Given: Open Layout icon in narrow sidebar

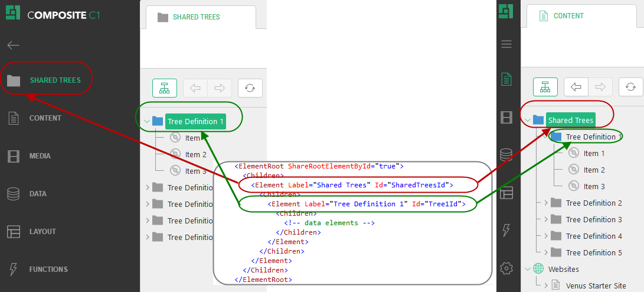Looking at the screenshot, I should pyautogui.click(x=506, y=193).
